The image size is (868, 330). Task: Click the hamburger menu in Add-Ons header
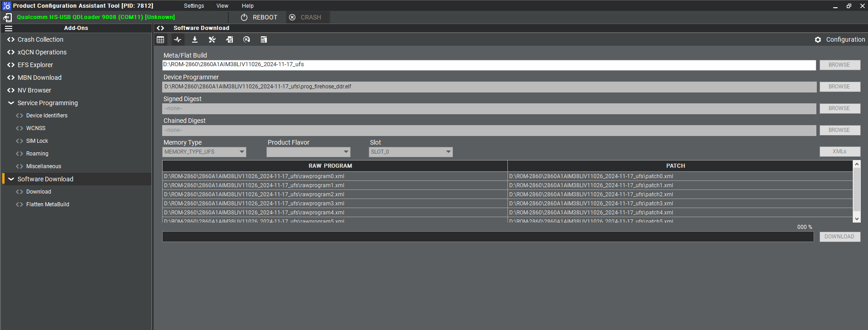click(x=9, y=28)
